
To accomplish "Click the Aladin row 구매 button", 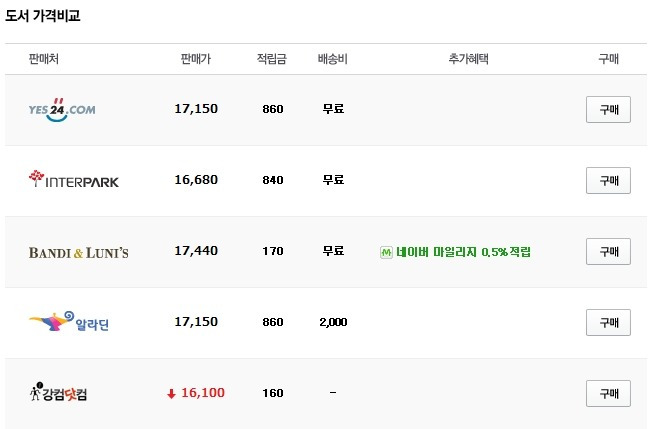I will tap(608, 323).
